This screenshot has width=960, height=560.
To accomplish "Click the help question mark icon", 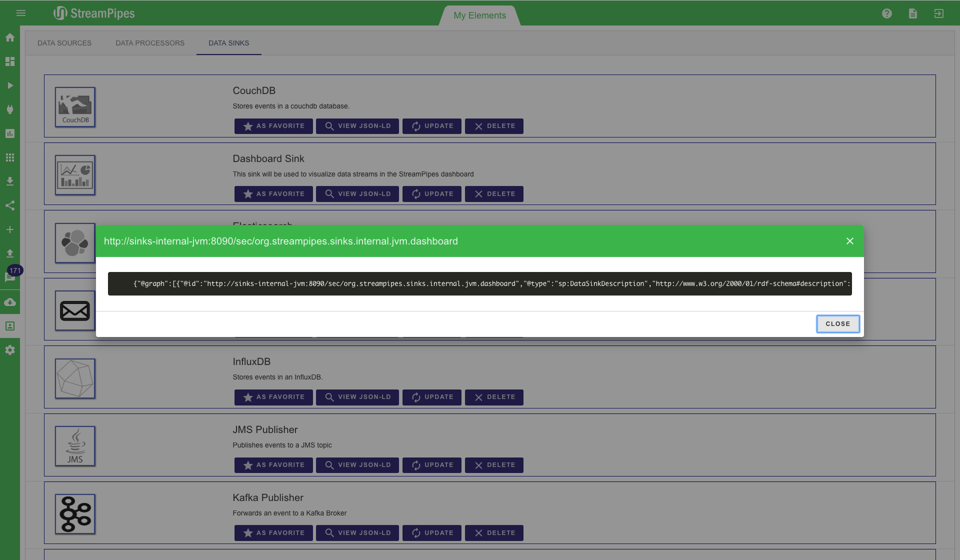I will (886, 13).
